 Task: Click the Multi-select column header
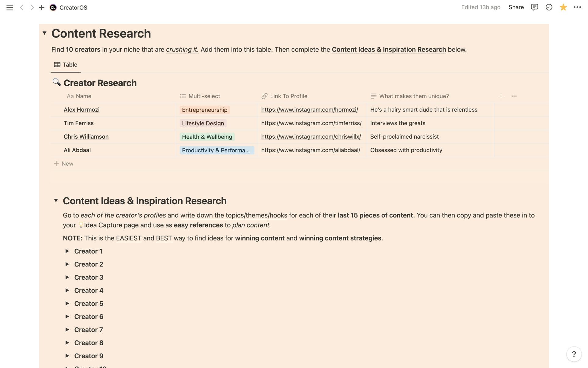click(200, 96)
